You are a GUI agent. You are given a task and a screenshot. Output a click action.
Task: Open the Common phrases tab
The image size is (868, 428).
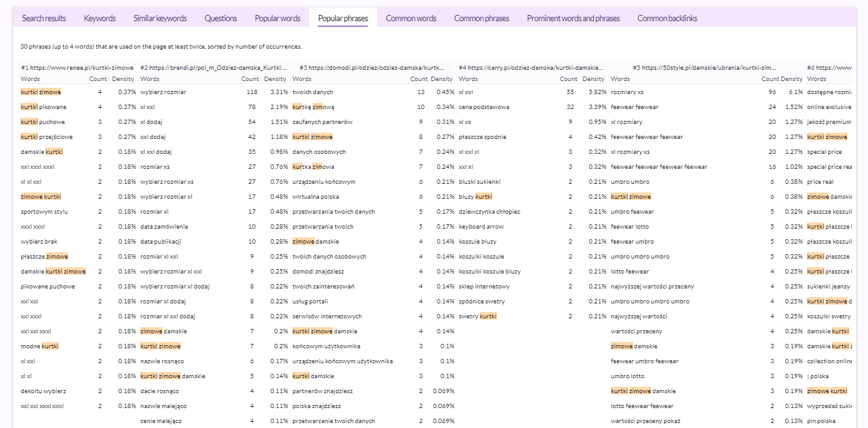coord(482,18)
